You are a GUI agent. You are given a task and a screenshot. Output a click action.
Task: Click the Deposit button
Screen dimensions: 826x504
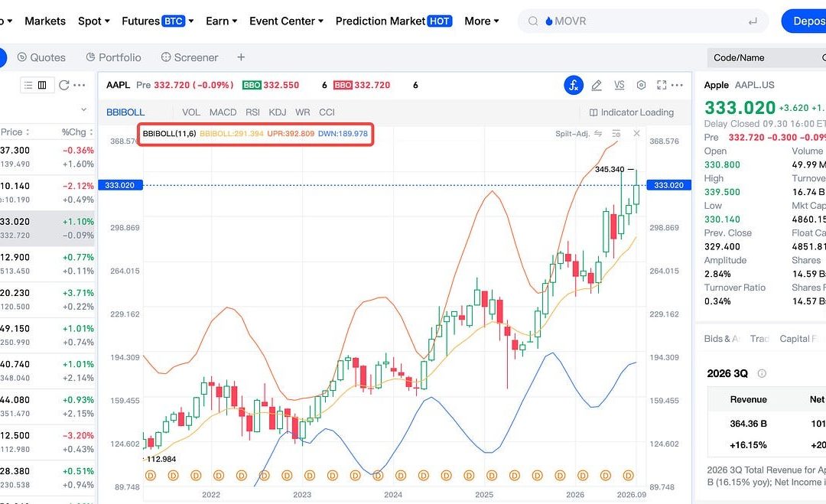click(804, 21)
